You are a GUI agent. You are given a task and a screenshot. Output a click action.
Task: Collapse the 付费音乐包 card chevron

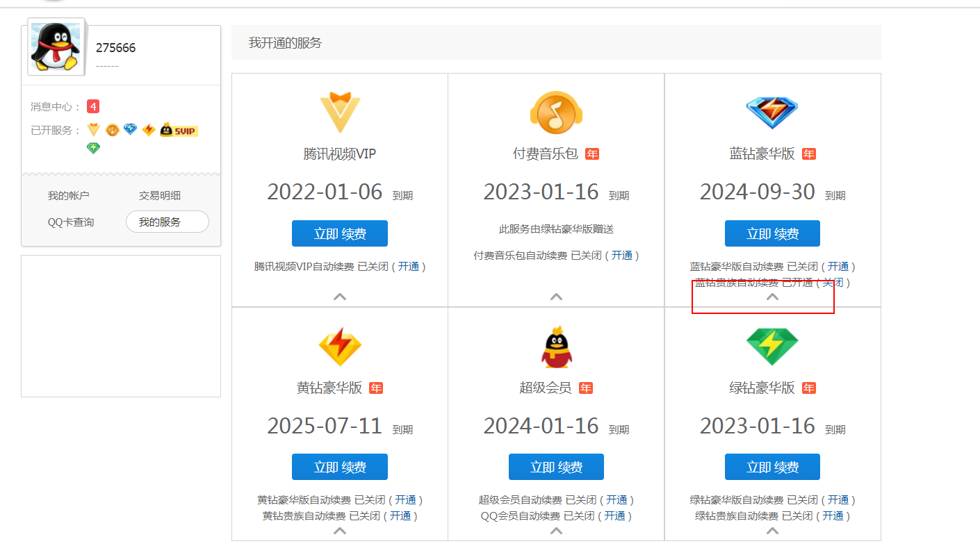click(556, 297)
